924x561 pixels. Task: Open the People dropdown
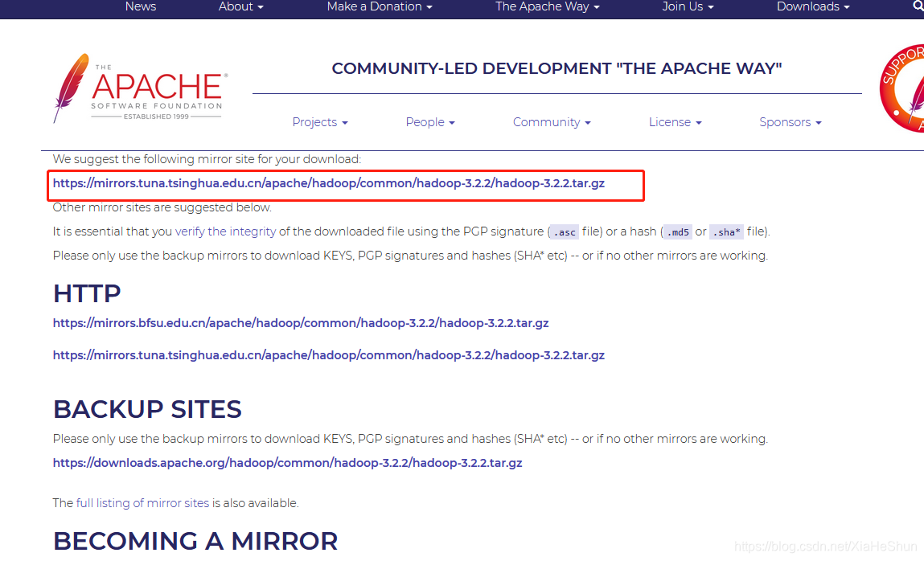430,122
